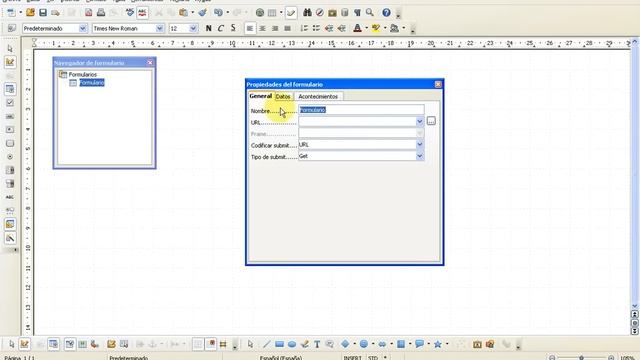The width and height of the screenshot is (640, 360).
Task: Close the Propiedades del formulario dialog
Action: [x=438, y=84]
